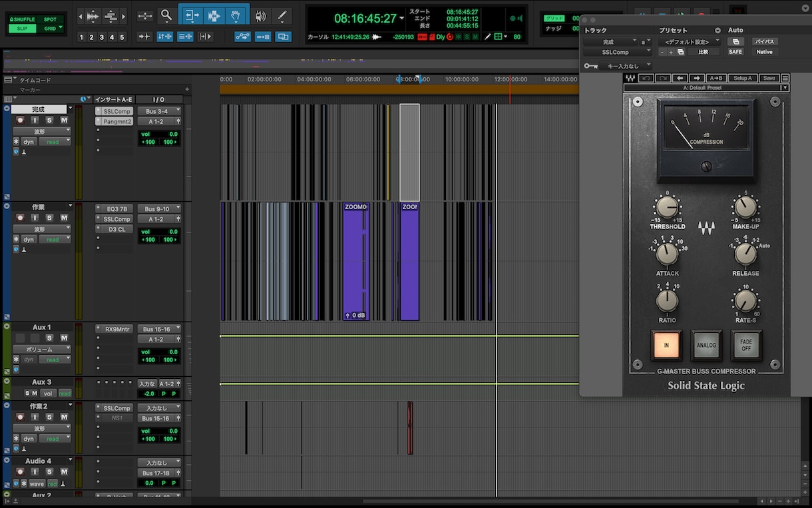Screen dimensions: 812x508
Task: Click the Tab to Transients icon
Action: (144, 37)
